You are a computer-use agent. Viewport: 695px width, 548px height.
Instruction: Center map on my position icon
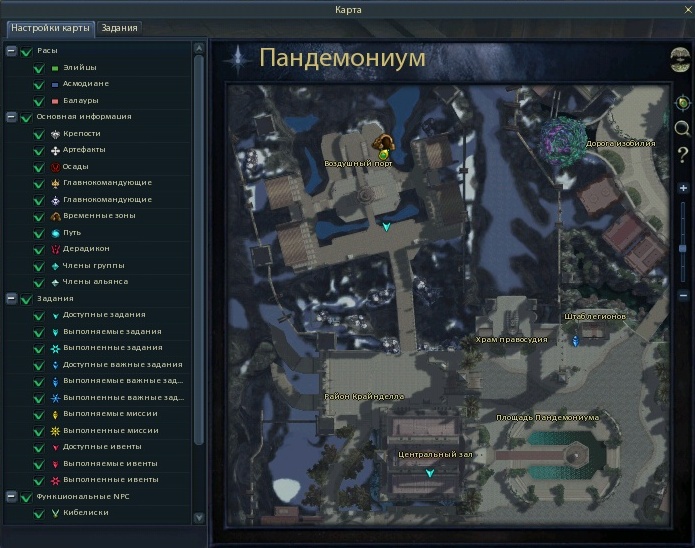[x=683, y=103]
